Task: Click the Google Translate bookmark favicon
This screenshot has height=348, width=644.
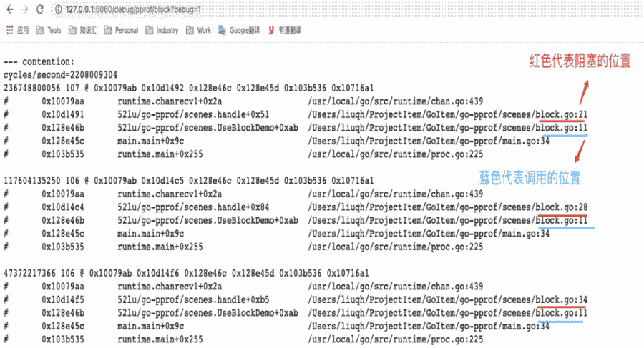Action: pyautogui.click(x=223, y=31)
